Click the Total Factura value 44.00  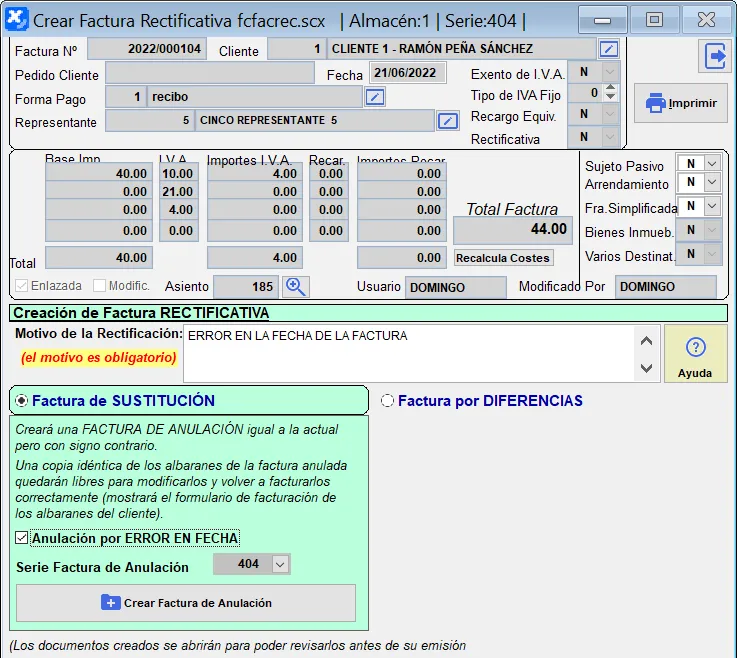click(x=513, y=229)
